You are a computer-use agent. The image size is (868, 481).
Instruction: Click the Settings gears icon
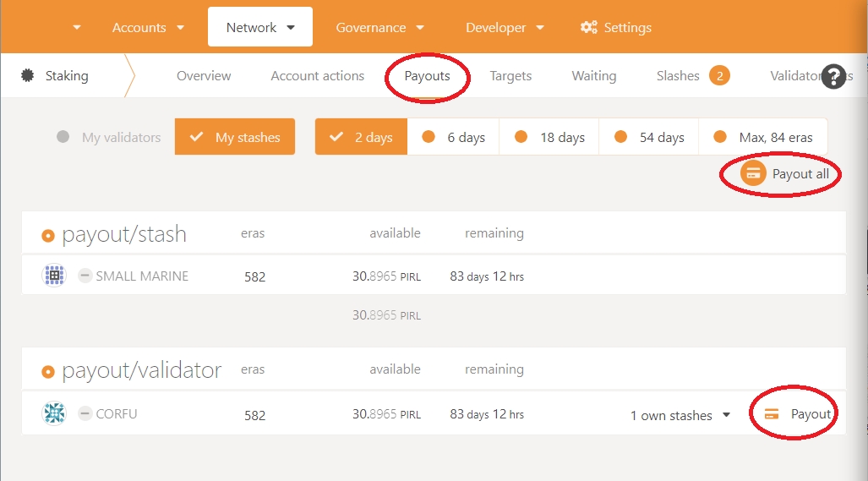click(589, 27)
